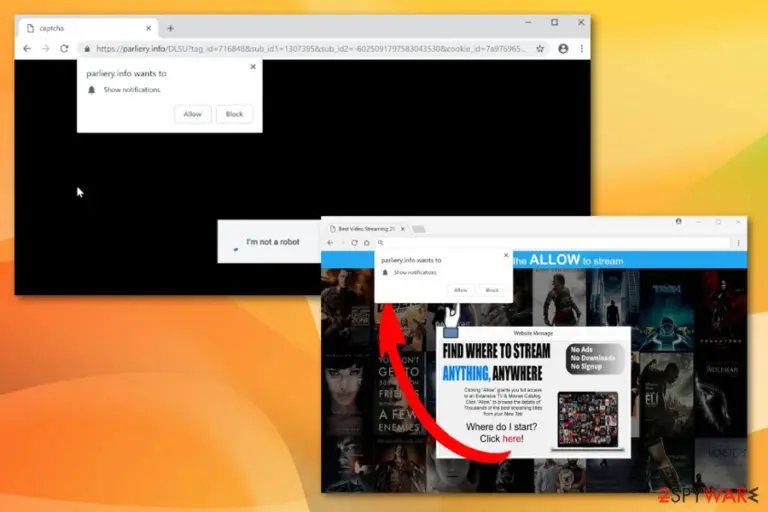The width and height of the screenshot is (768, 512).
Task: Click Allow in the large notification prompt
Action: [x=192, y=114]
